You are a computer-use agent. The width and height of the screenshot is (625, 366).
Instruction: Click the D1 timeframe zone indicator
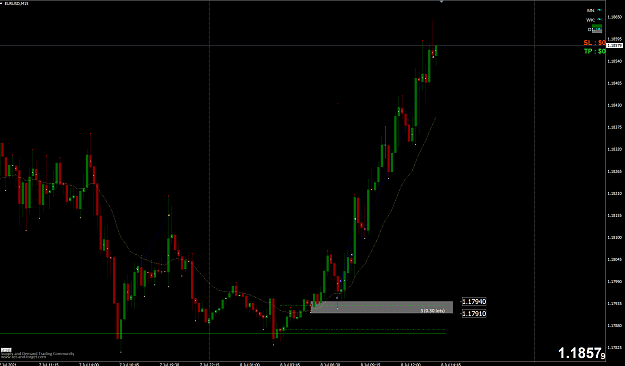coord(595,29)
